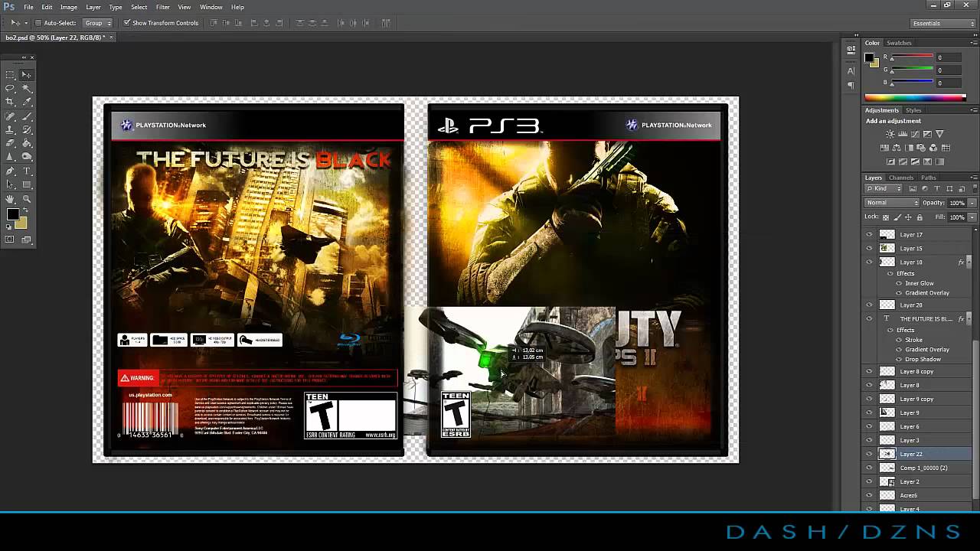The image size is (980, 551).
Task: Select the Brush tool
Action: click(27, 116)
